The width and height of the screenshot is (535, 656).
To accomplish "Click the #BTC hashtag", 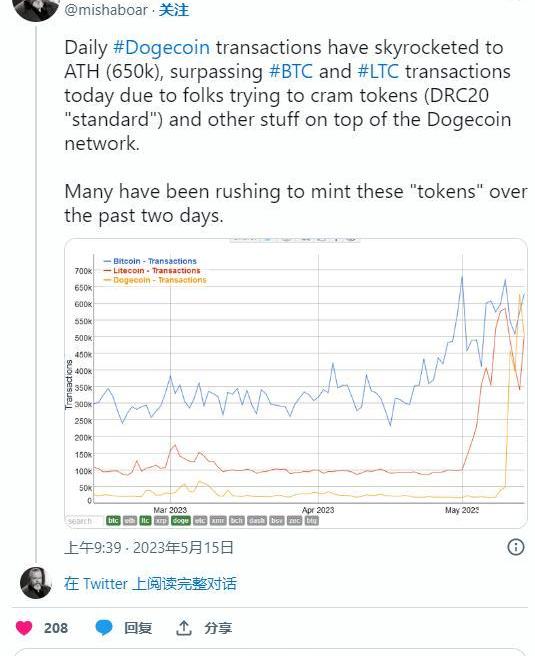I will pos(290,71).
